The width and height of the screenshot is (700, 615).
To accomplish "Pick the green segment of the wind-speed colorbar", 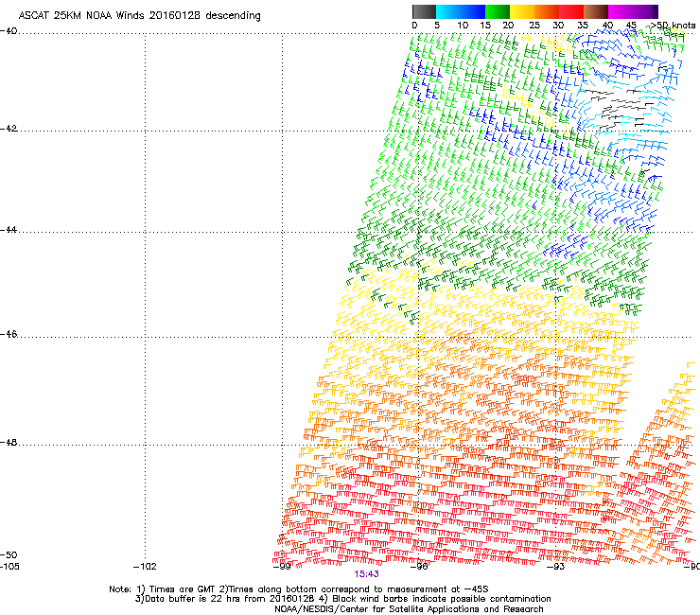I will pyautogui.click(x=498, y=11).
